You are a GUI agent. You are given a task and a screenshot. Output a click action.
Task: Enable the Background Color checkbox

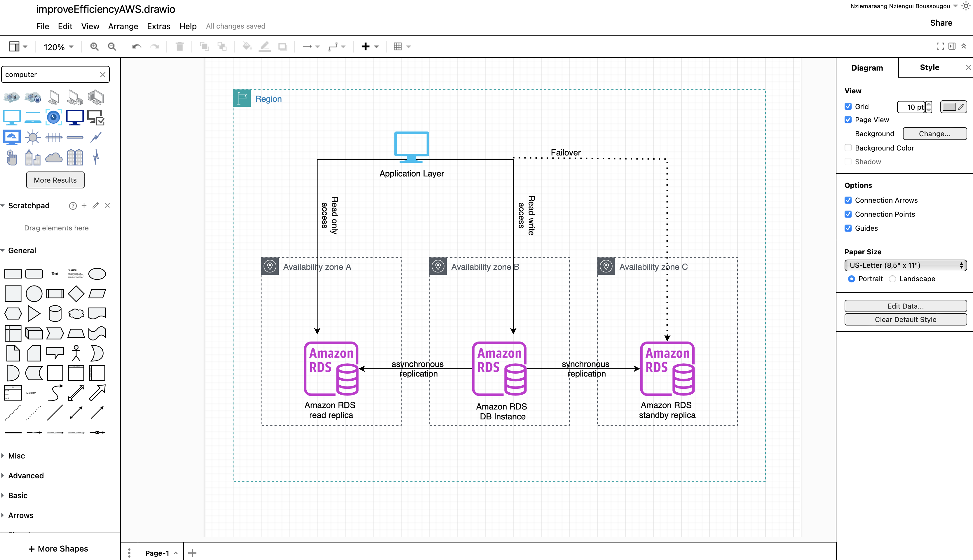point(848,148)
